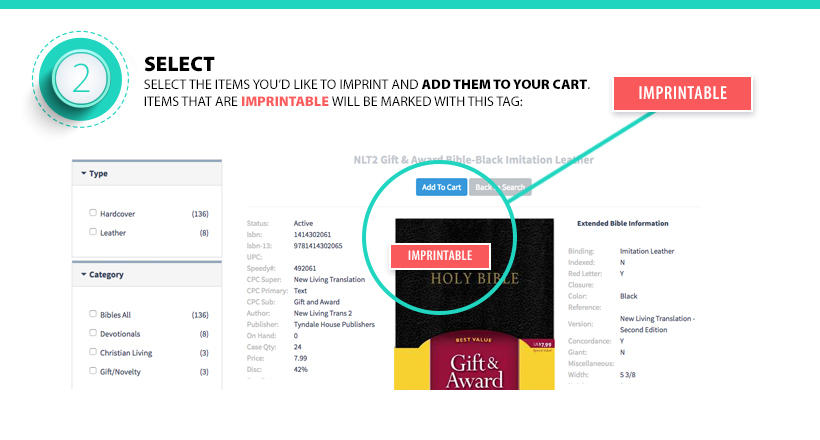Click the SELECT step heading

click(x=179, y=63)
